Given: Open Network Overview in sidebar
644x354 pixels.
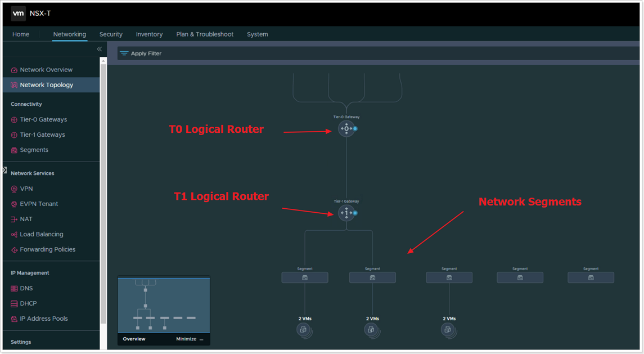Looking at the screenshot, I should [x=46, y=70].
